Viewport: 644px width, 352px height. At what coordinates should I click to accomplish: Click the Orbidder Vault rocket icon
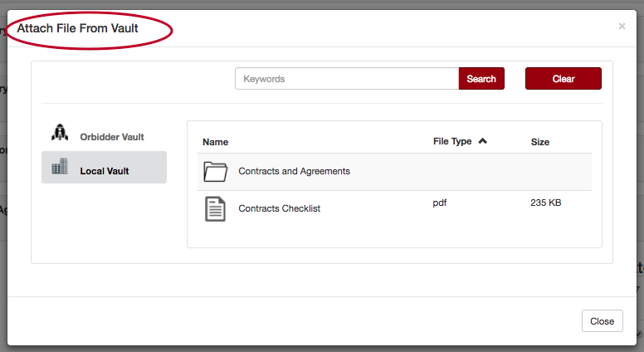[60, 132]
